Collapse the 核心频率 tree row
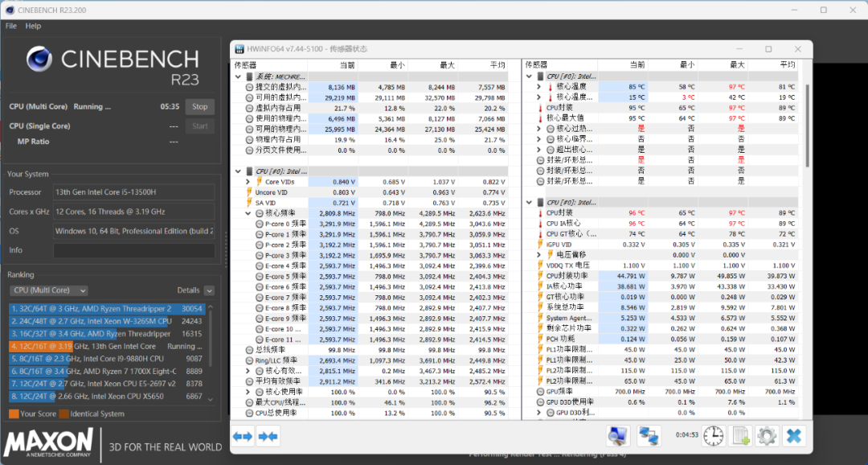 [248, 213]
